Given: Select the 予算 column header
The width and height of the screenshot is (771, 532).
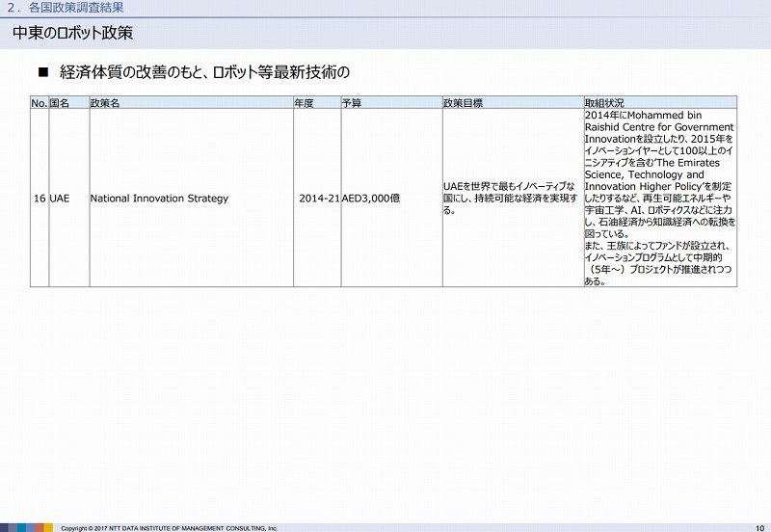Looking at the screenshot, I should [x=352, y=102].
